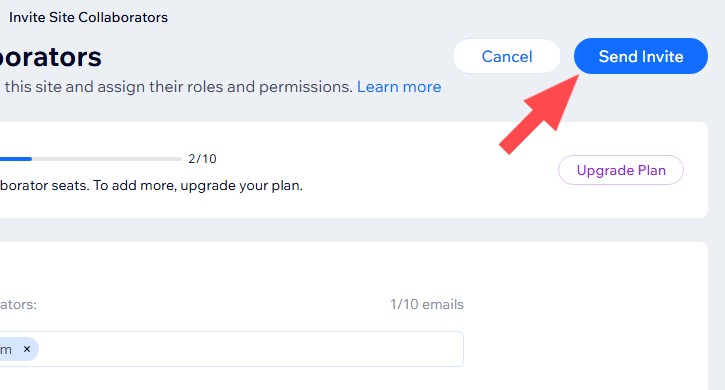725x390 pixels.
Task: Click the 1/10 emails counter
Action: coord(426,304)
